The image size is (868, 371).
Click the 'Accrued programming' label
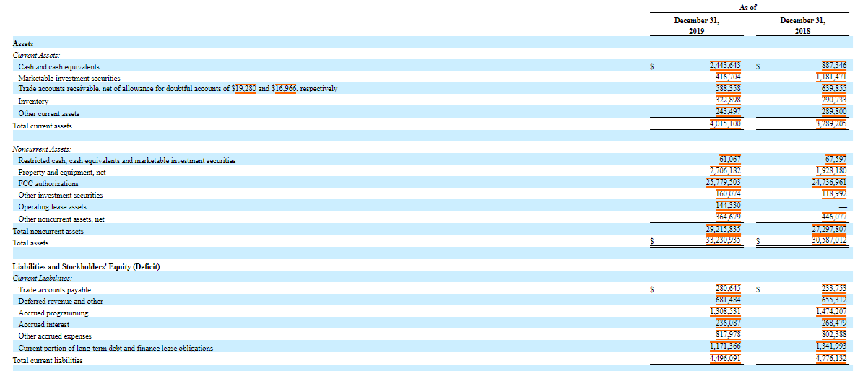53,313
